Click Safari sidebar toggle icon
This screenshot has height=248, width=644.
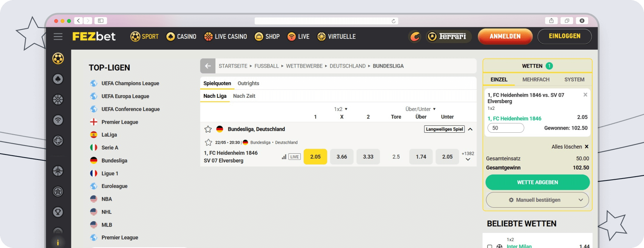click(101, 21)
